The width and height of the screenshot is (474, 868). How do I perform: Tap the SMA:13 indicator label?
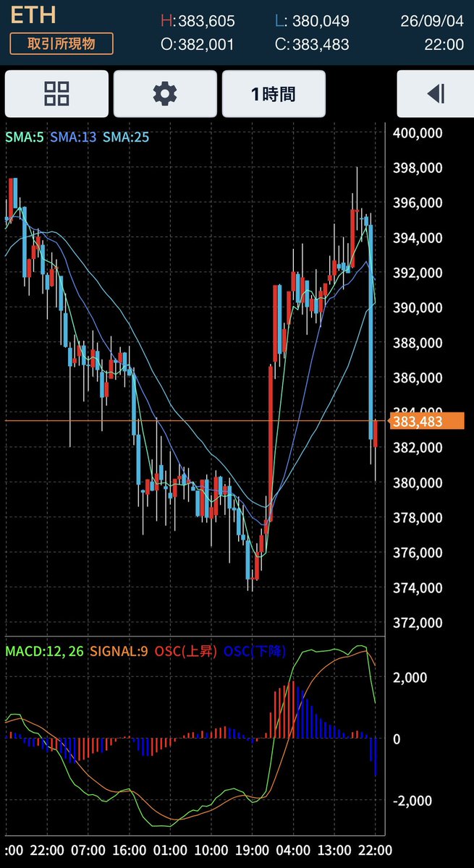click(73, 137)
